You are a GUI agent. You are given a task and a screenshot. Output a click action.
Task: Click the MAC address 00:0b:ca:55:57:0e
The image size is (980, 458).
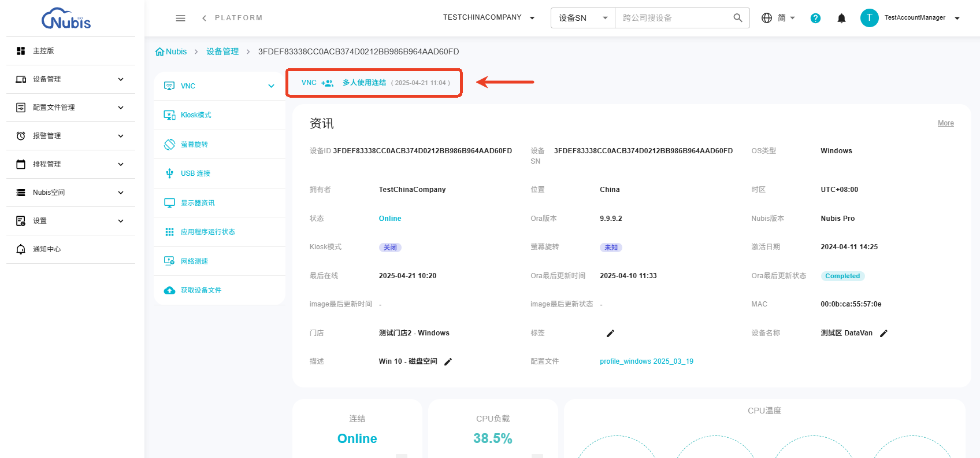[x=851, y=304]
